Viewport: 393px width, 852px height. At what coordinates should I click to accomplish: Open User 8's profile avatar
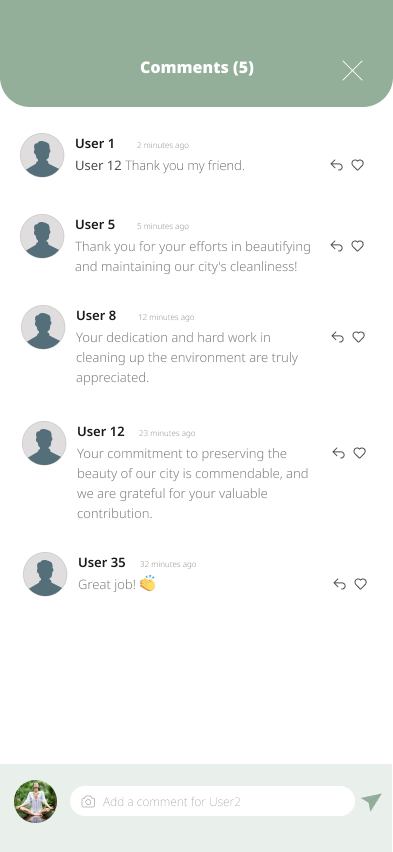coord(43,327)
